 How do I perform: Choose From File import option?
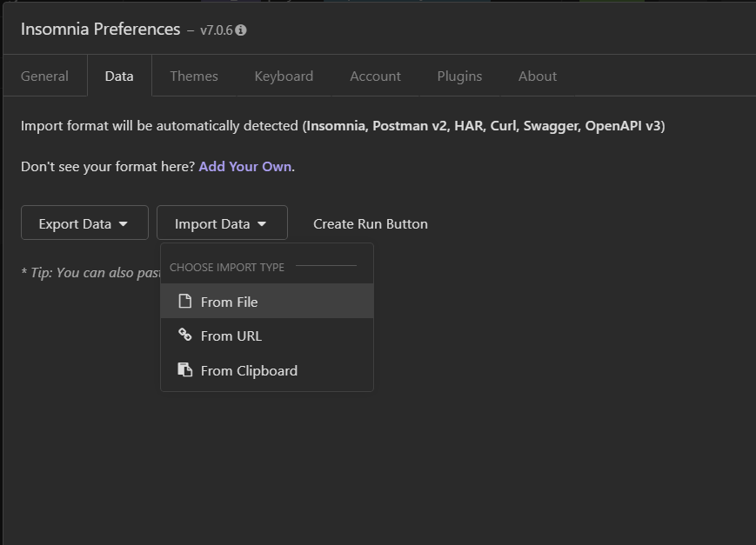[266, 301]
